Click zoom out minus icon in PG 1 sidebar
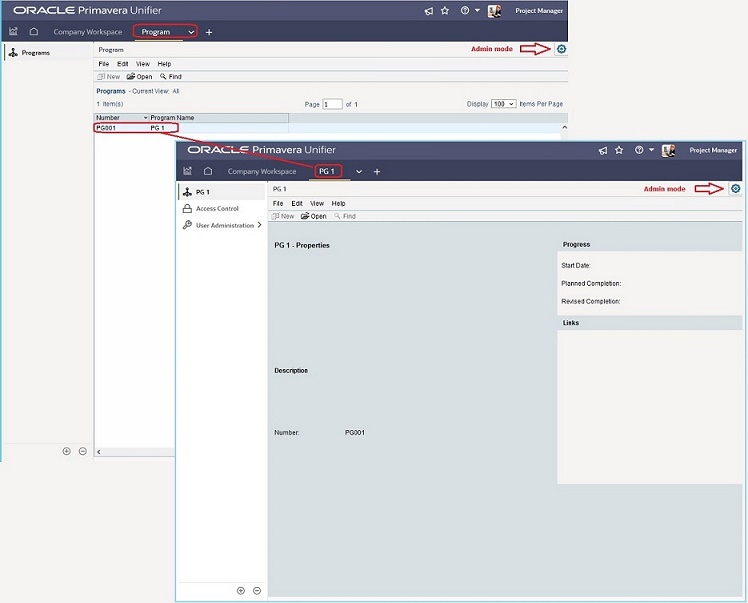The width and height of the screenshot is (748, 603). point(257,591)
